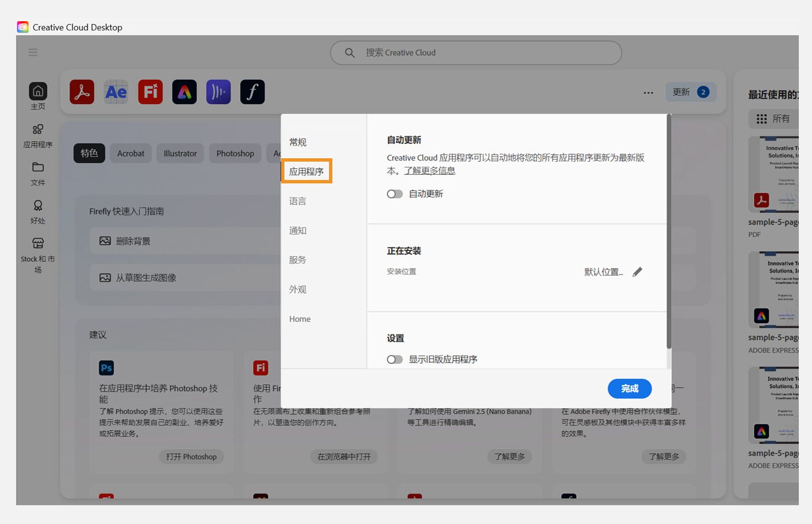Open the Adobe Firefly app icon
The image size is (812, 524).
point(150,92)
